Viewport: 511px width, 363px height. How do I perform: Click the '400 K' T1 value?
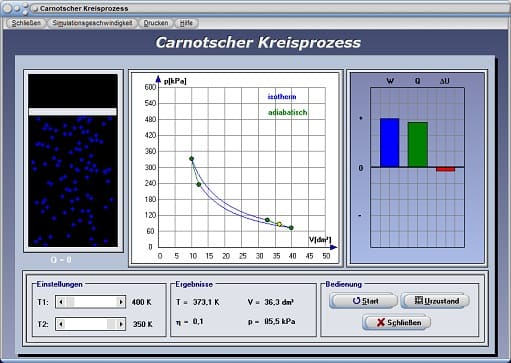(x=142, y=302)
